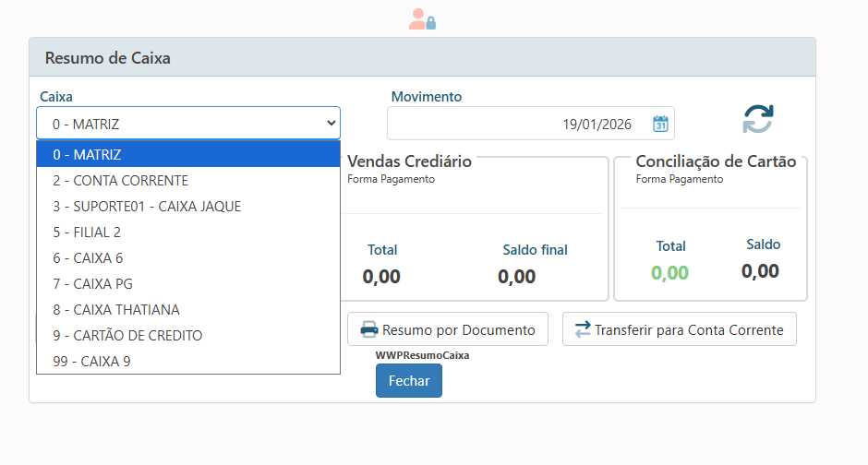Click the Resumo de Caixa panel header
Image resolution: width=868 pixels, height=465 pixels.
(x=422, y=57)
